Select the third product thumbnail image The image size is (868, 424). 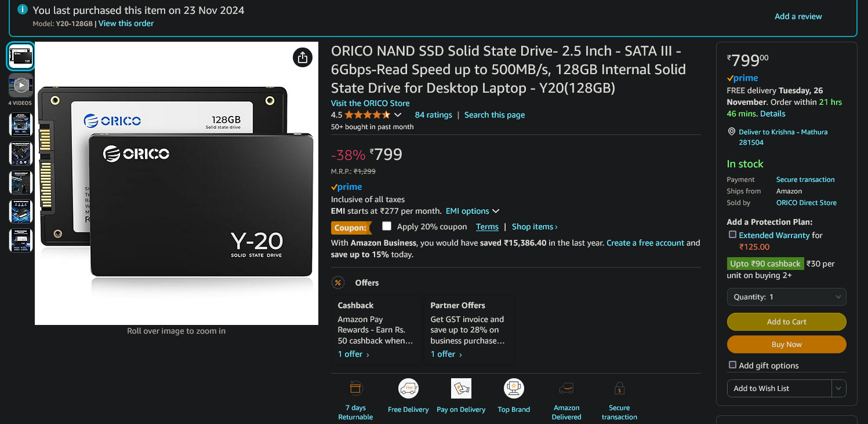point(21,125)
